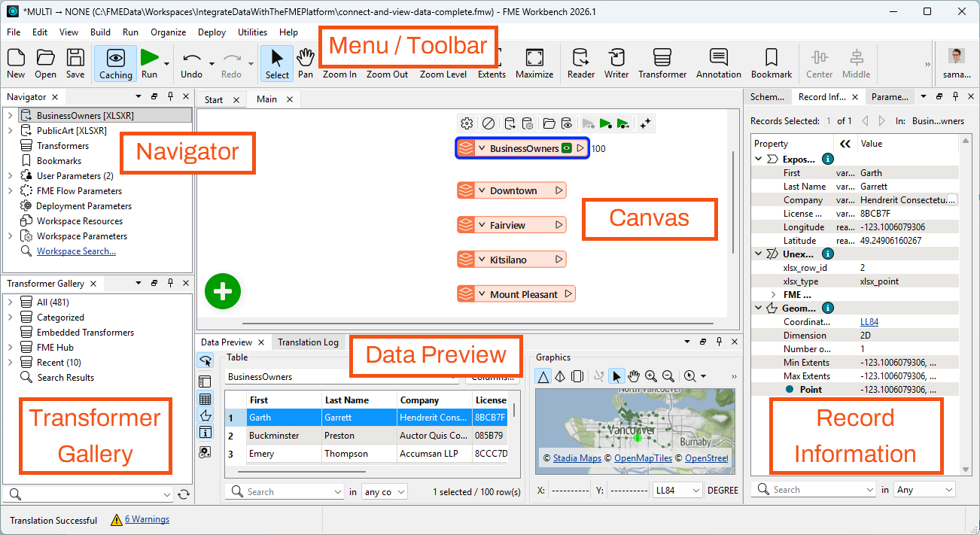The image size is (980, 535).
Task: Insert an Annotation from the toolbar
Action: pos(718,63)
